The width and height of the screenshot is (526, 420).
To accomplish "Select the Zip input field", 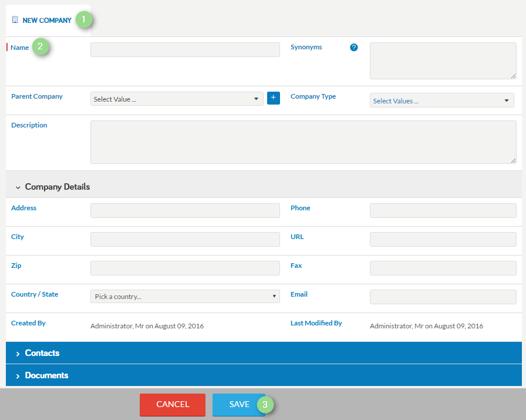I will click(185, 268).
